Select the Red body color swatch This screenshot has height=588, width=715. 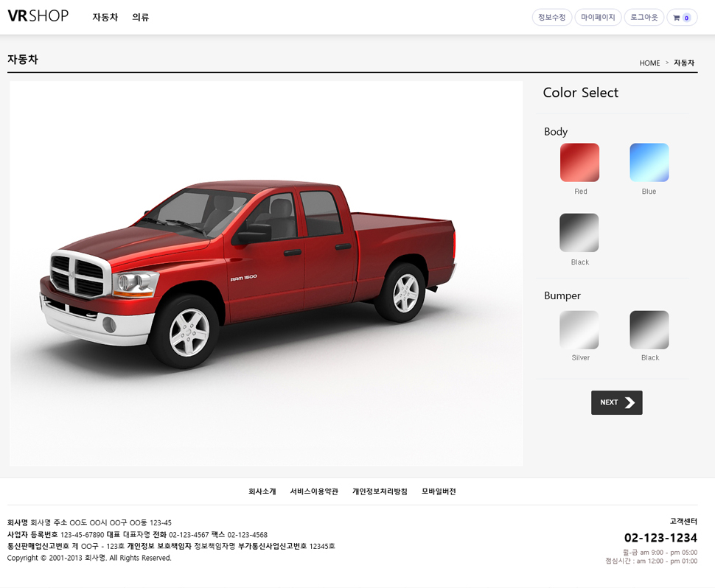(579, 162)
